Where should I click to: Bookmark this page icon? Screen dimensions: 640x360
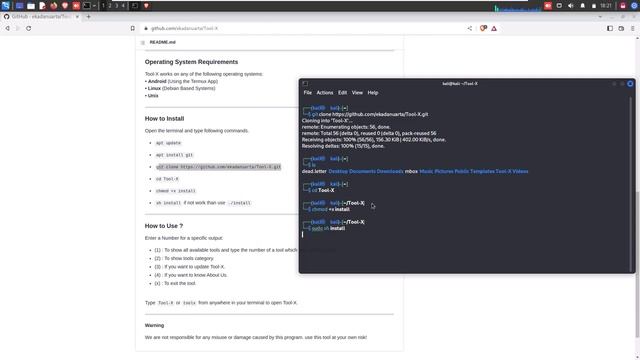[x=133, y=29]
